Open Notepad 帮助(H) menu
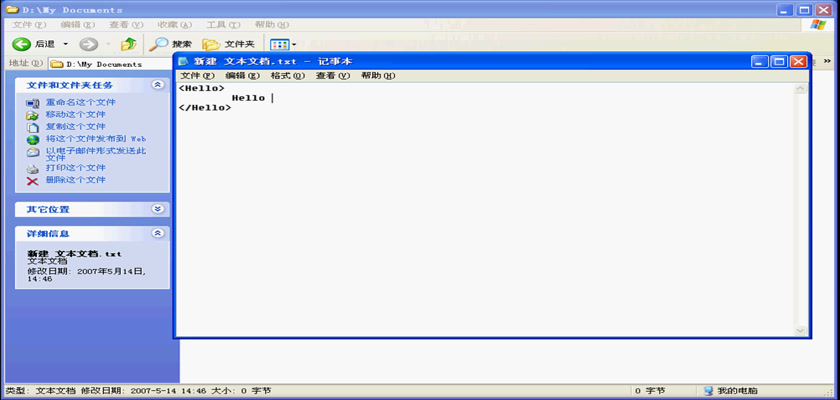Screen dimensions: 840x400 pyautogui.click(x=378, y=76)
